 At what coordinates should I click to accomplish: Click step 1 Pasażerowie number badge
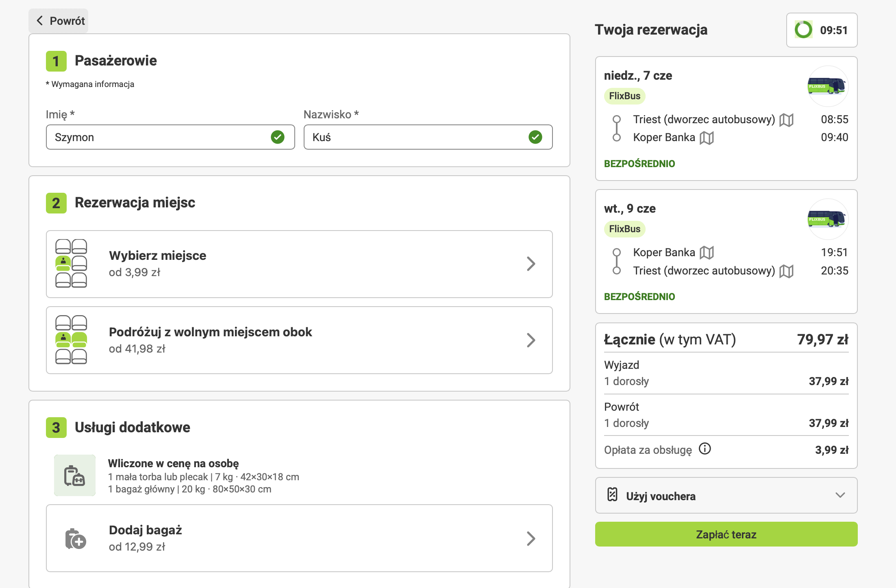[x=56, y=61]
